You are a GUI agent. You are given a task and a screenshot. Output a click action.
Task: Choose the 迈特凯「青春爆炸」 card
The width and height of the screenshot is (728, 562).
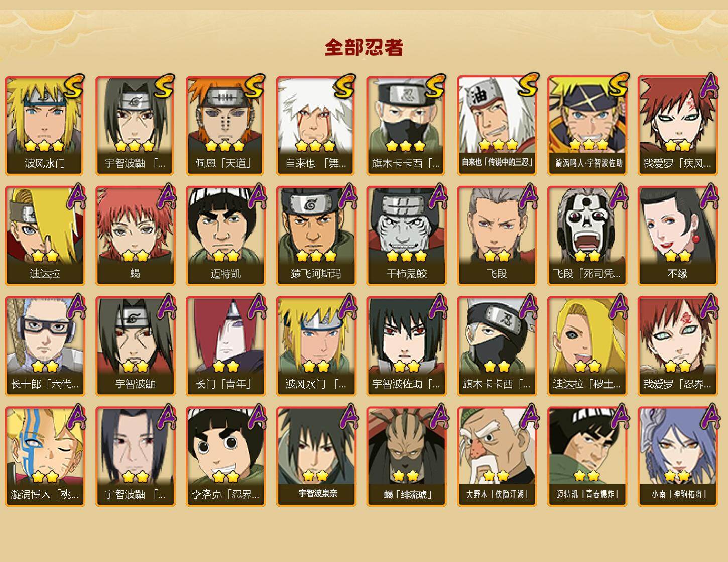tap(587, 457)
